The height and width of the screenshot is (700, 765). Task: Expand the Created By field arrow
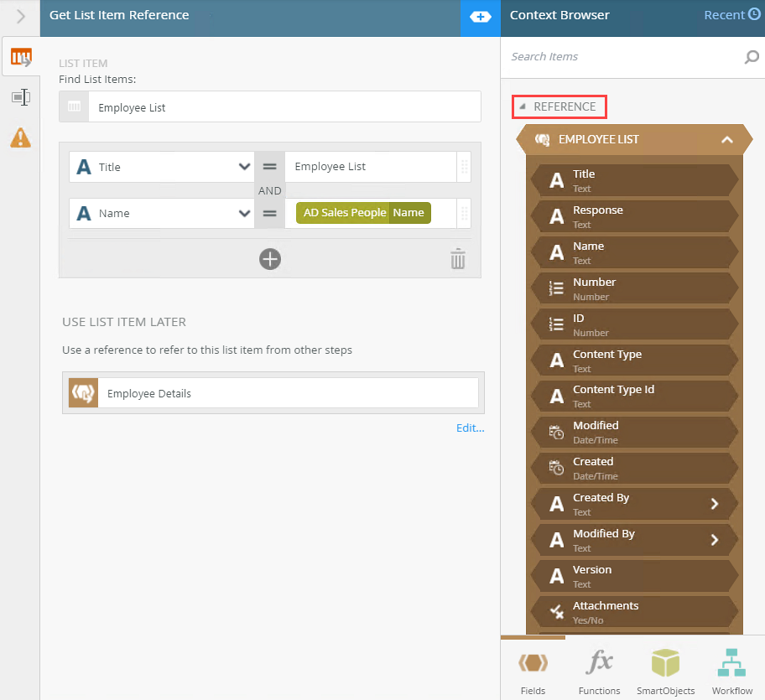[715, 504]
